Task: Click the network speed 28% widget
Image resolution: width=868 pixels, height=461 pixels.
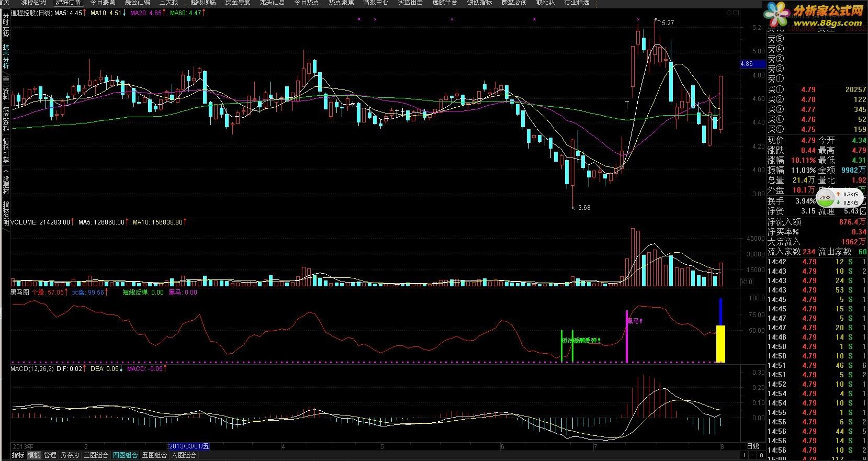Action: point(839,198)
